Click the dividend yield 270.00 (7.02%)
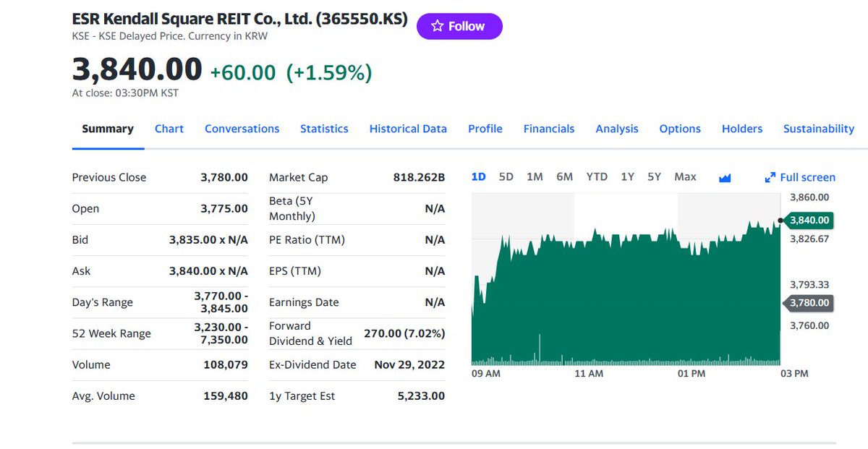 coord(404,333)
